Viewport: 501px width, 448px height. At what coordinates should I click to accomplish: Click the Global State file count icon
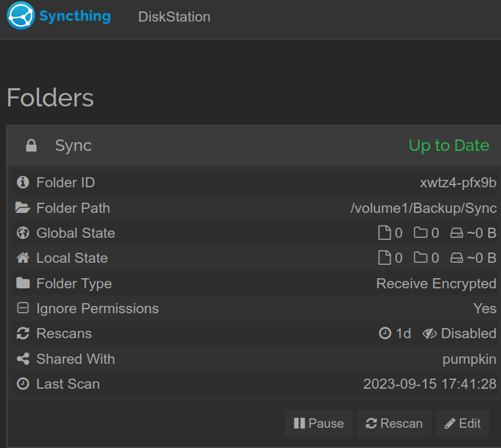click(x=385, y=232)
